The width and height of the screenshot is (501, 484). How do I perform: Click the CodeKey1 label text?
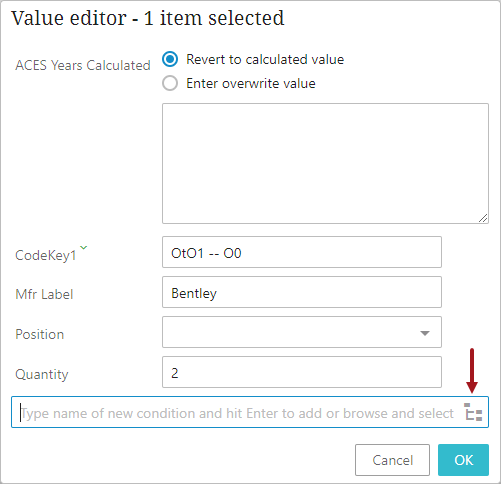46,255
